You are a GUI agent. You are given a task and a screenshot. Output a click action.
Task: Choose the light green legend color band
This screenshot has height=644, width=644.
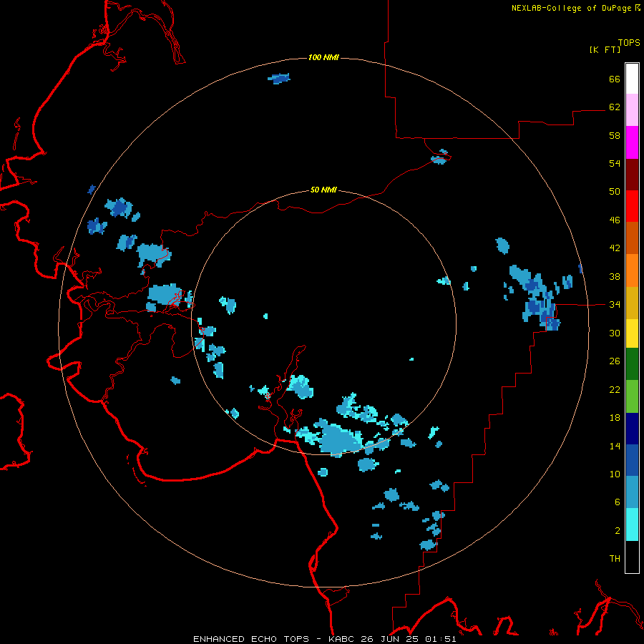coord(632,396)
